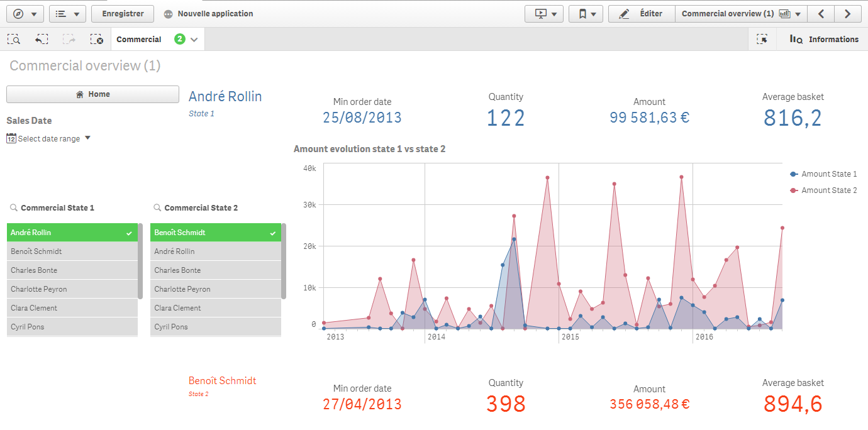Open the list global menu dropdown

[67, 13]
